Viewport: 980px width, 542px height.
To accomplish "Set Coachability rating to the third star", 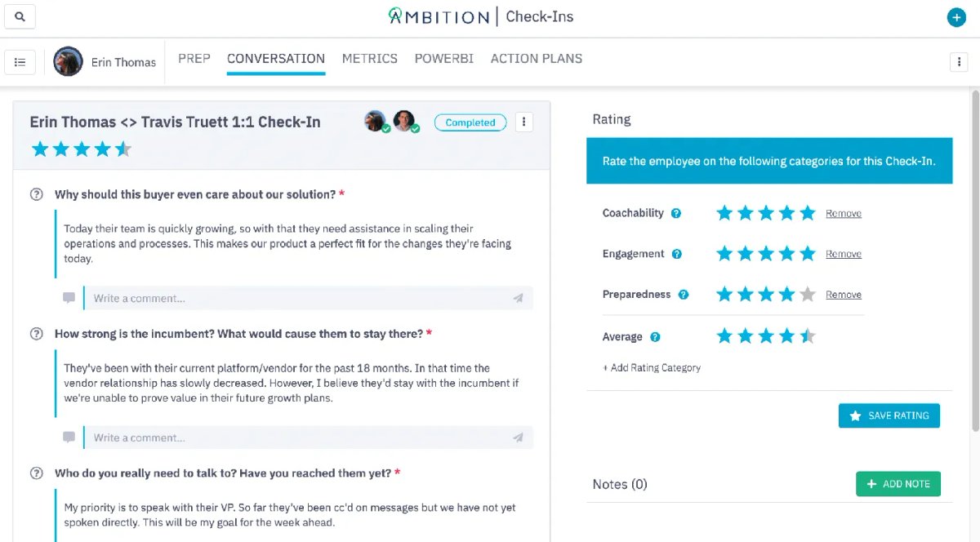I will coord(766,213).
